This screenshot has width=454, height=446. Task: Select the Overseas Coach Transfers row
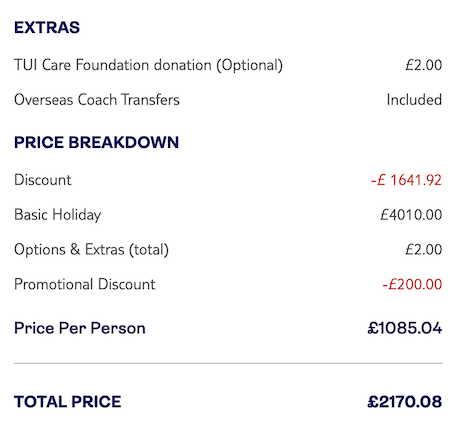(x=228, y=100)
